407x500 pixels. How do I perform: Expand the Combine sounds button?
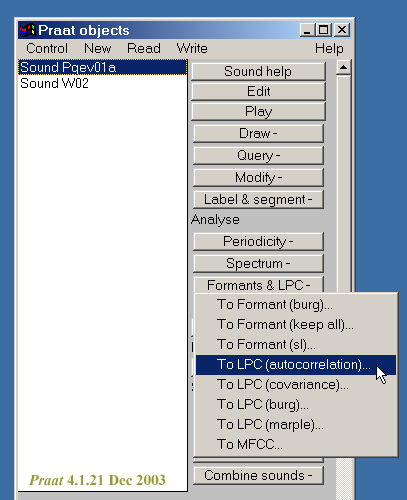tap(258, 475)
